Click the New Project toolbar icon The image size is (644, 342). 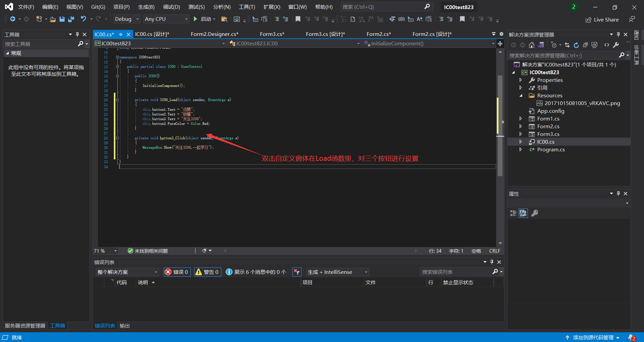click(x=39, y=19)
